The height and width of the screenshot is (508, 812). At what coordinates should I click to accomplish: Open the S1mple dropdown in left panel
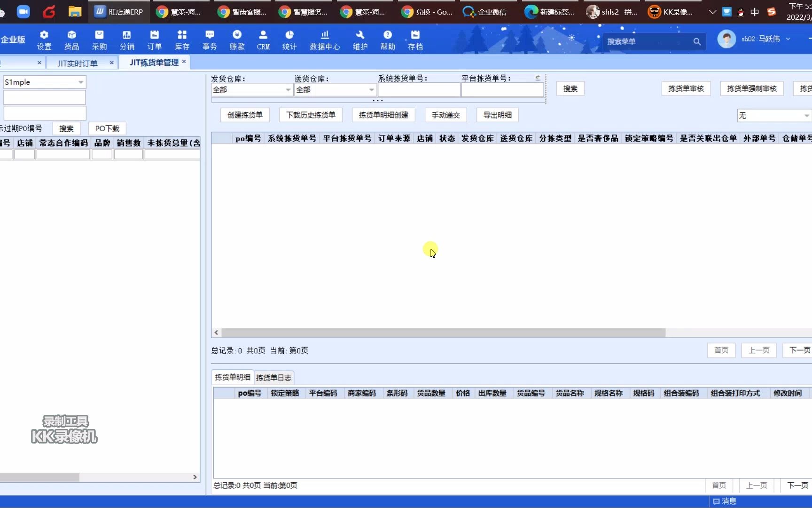point(81,82)
